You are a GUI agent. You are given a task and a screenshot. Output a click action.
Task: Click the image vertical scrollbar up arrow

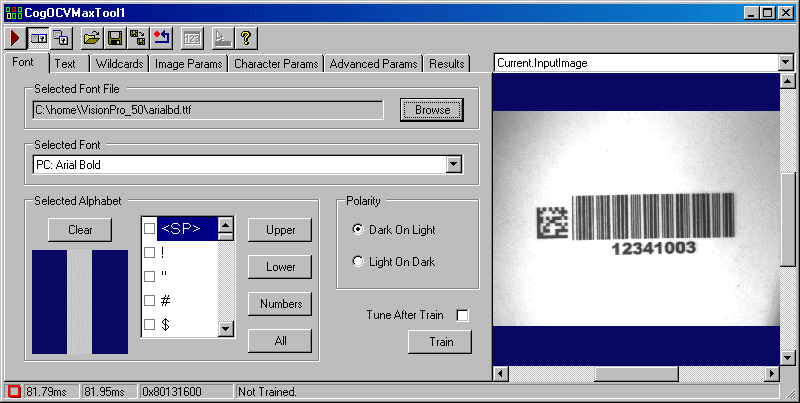[788, 81]
